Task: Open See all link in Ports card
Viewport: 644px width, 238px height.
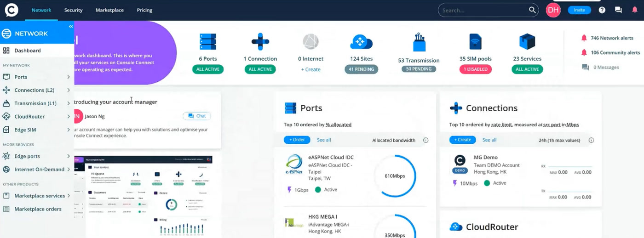Action: tap(324, 140)
